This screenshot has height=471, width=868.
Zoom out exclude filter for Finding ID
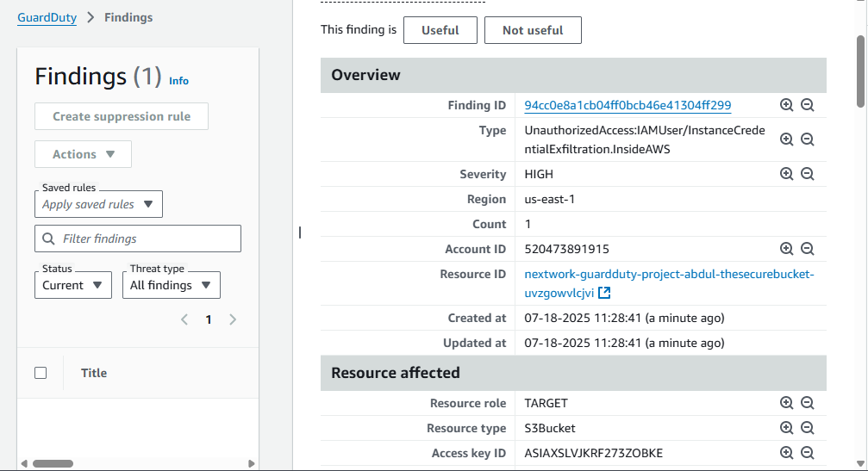[807, 105]
